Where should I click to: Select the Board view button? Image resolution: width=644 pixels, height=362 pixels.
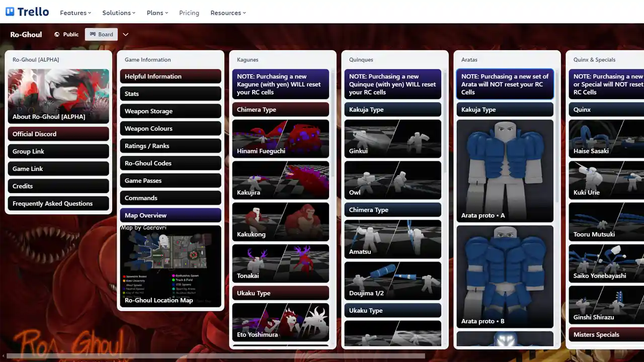101,34
